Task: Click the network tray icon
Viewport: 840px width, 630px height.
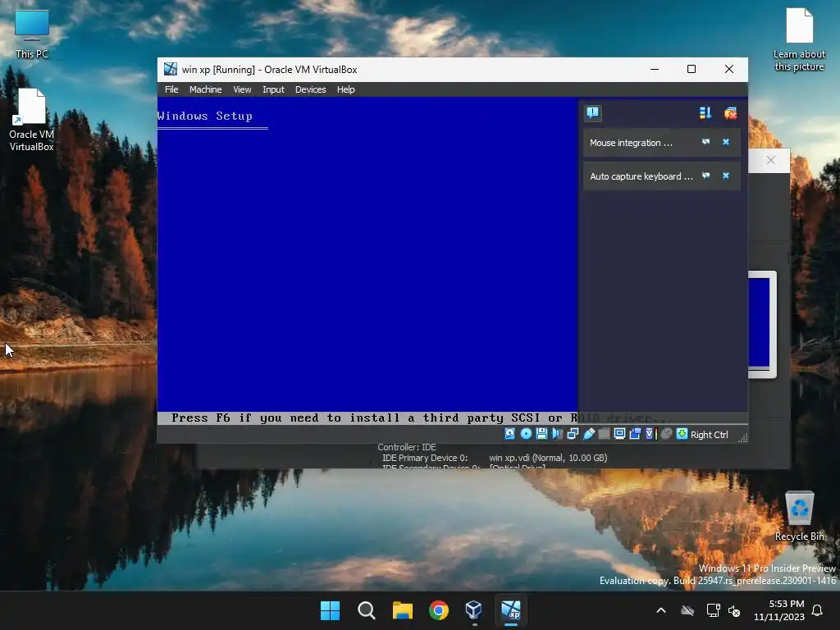Action: [x=714, y=610]
